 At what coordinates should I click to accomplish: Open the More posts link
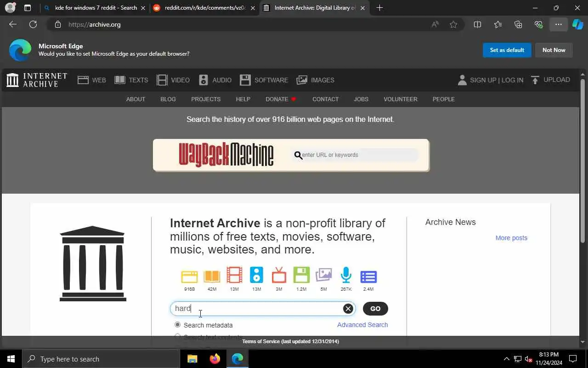coord(511,238)
